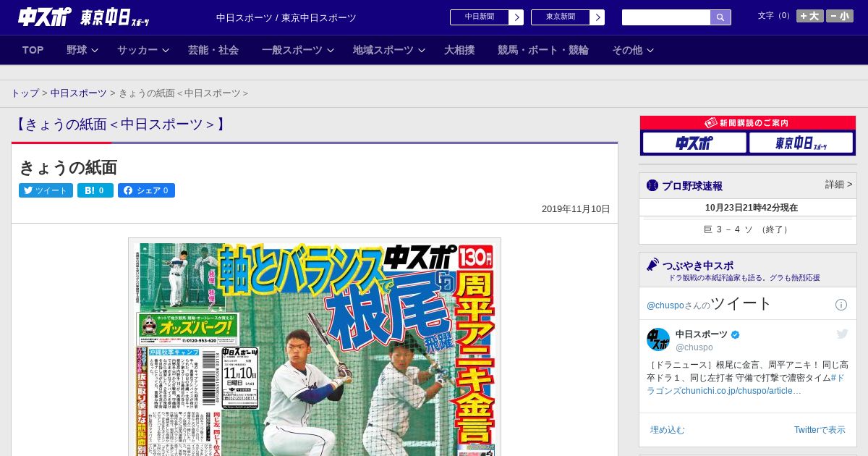Image resolution: width=868 pixels, height=456 pixels.
Task: Click the 東京中日スポーツ subscription banner button
Action: pos(801,143)
